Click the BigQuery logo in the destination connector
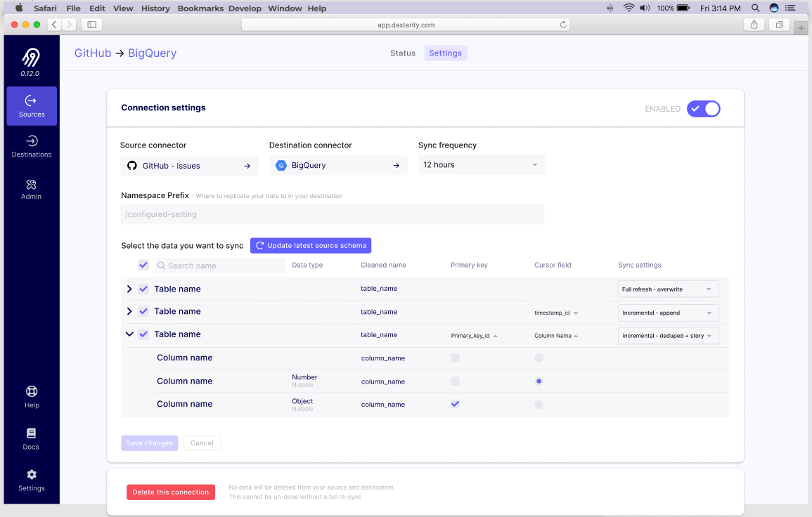The height and width of the screenshot is (517, 812). click(x=281, y=165)
